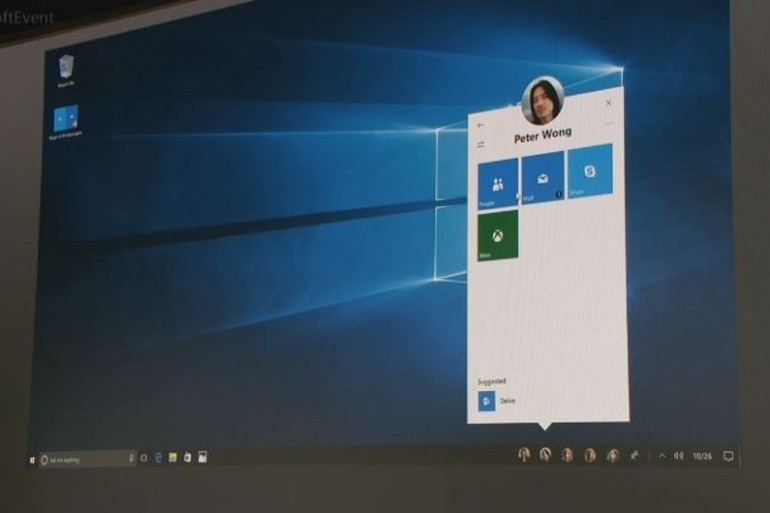Expand hidden system tray icons chevron

[x=661, y=456]
